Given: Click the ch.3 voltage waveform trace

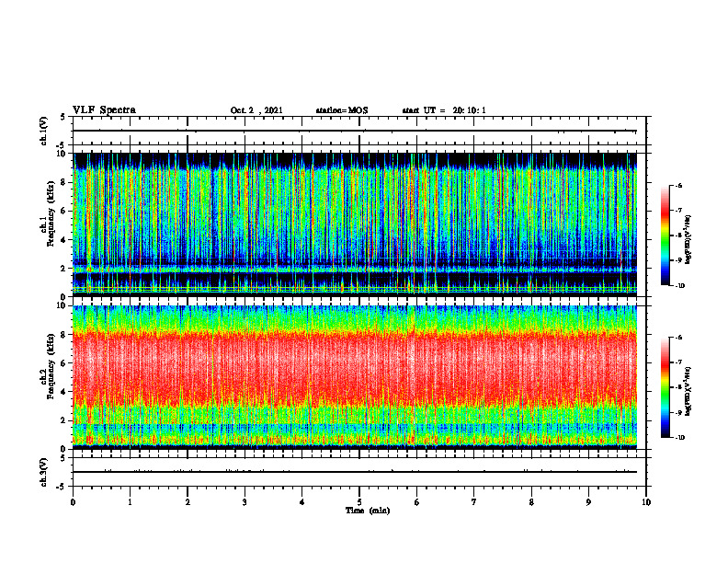Looking at the screenshot, I should point(354,472).
